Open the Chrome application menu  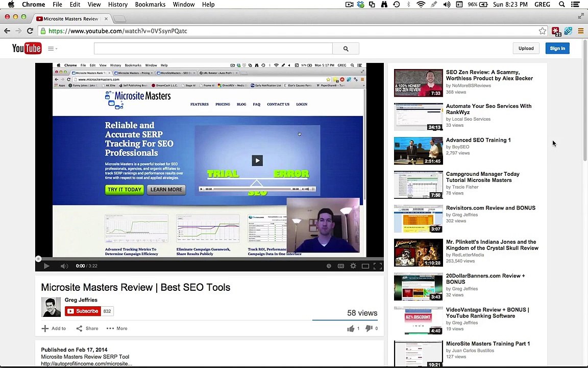(x=33, y=5)
